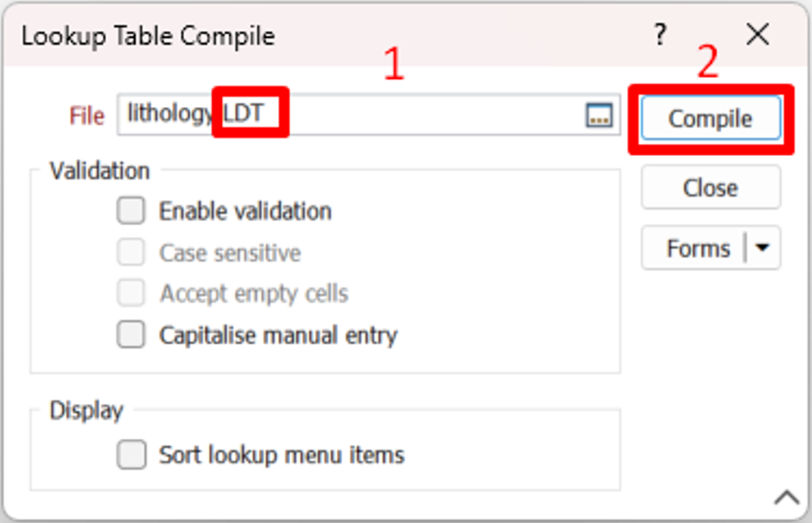Screen dimensions: 812x523
Task: Collapse the dialog using bottom-right chevron
Action: pyautogui.click(x=787, y=497)
